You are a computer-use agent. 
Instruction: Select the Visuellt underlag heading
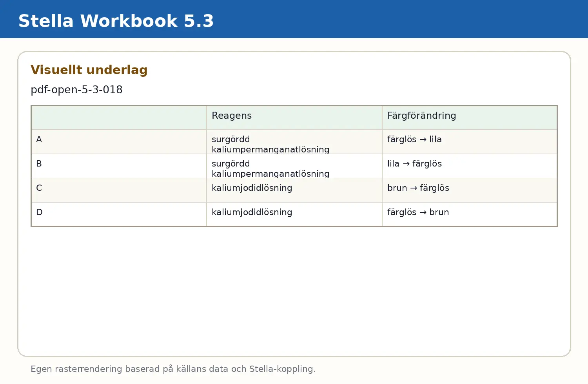[x=89, y=70]
